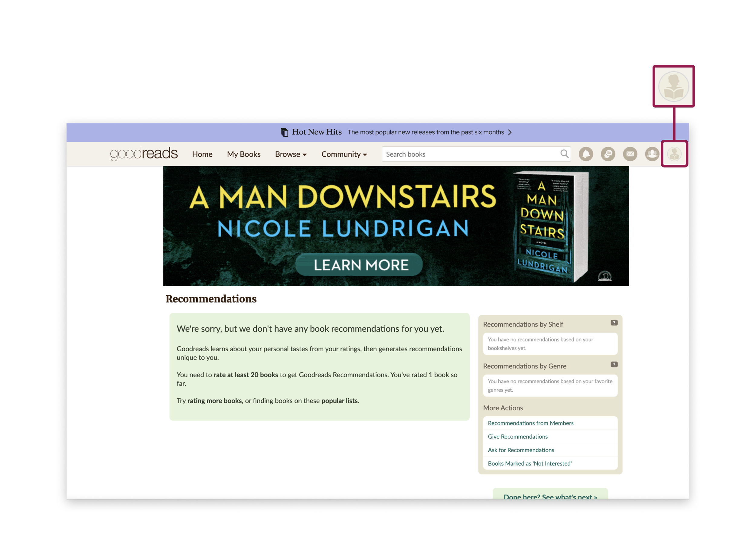Image resolution: width=756 pixels, height=553 pixels.
Task: Click the 'We're sorry' message heading
Action: tap(310, 329)
